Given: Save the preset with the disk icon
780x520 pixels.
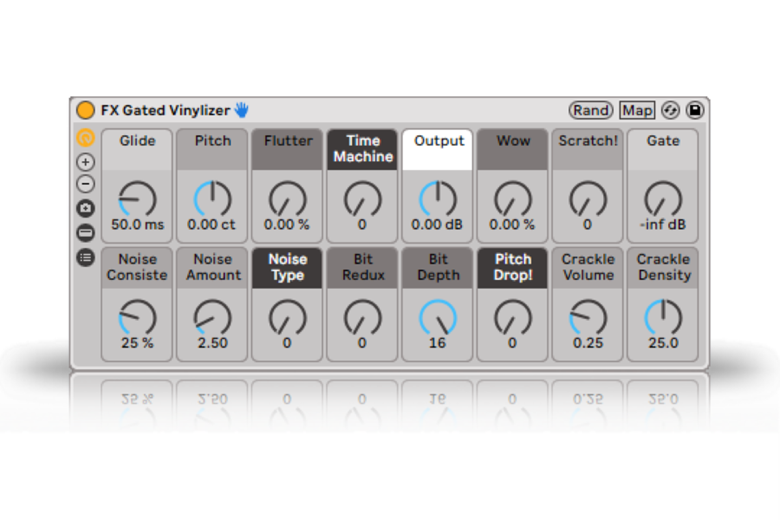Looking at the screenshot, I should (695, 110).
